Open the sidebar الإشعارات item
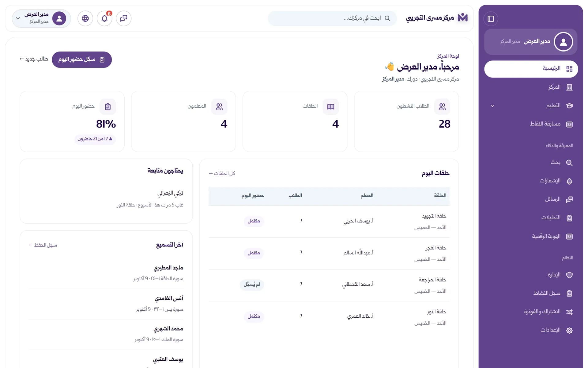The image size is (588, 368). click(x=531, y=181)
